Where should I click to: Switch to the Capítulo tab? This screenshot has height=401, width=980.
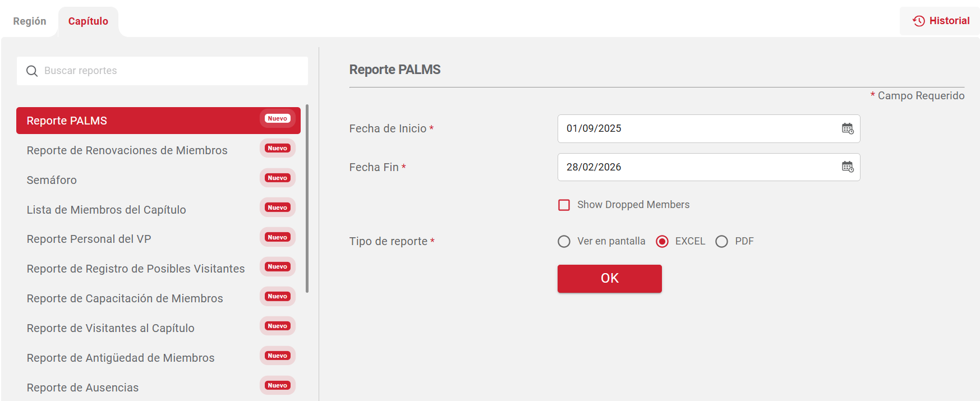point(88,21)
